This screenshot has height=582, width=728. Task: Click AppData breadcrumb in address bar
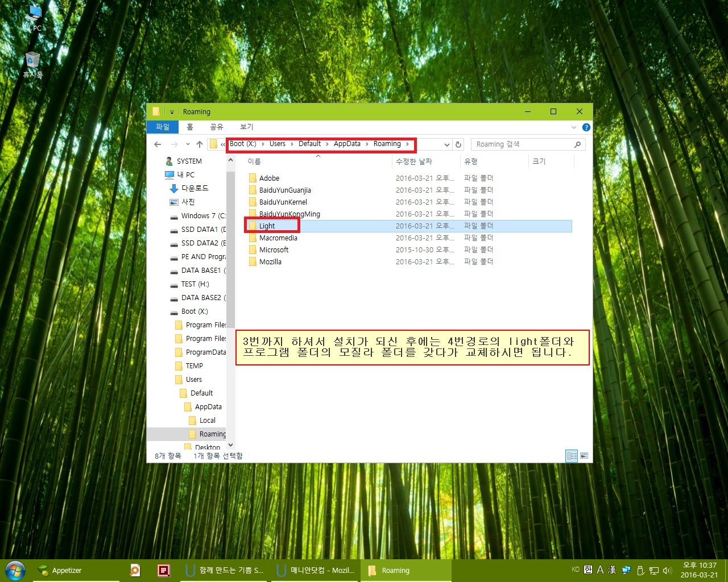[x=347, y=144]
